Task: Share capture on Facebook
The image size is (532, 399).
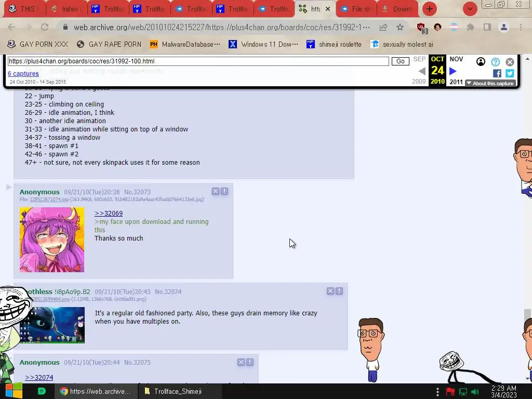Action: pyautogui.click(x=497, y=73)
